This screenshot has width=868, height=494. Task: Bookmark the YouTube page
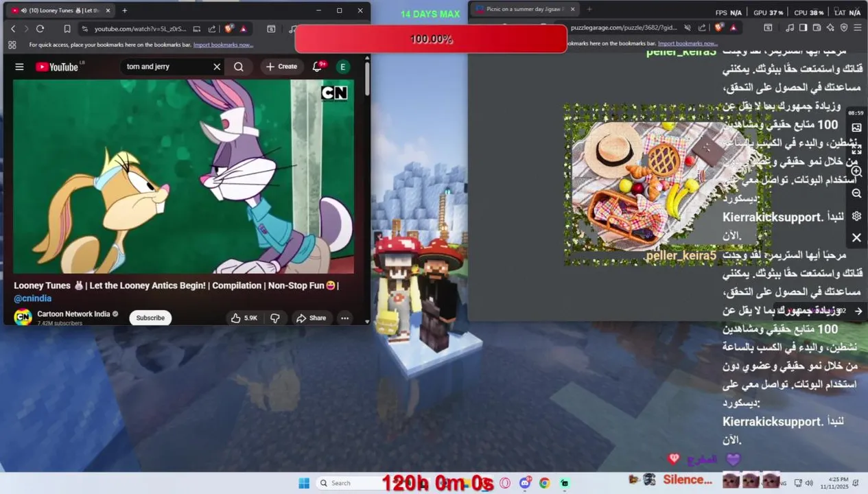pos(67,29)
